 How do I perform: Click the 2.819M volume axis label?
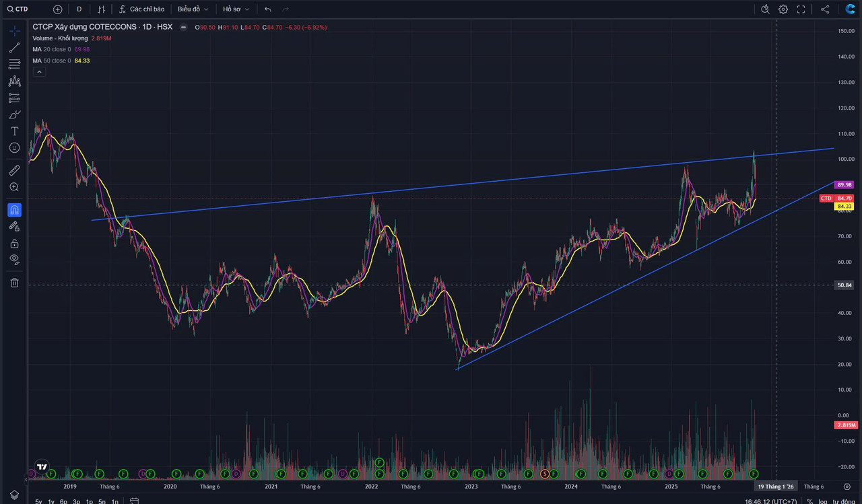(846, 425)
